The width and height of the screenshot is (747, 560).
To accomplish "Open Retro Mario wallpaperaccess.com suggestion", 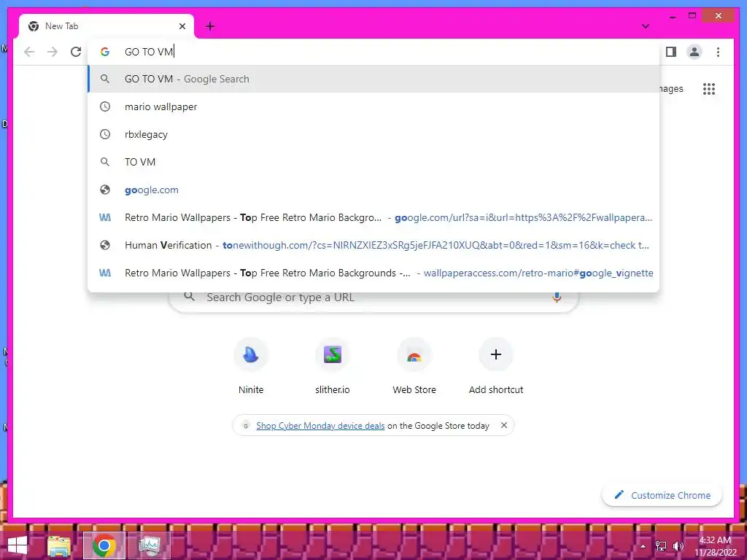I will coord(373,273).
